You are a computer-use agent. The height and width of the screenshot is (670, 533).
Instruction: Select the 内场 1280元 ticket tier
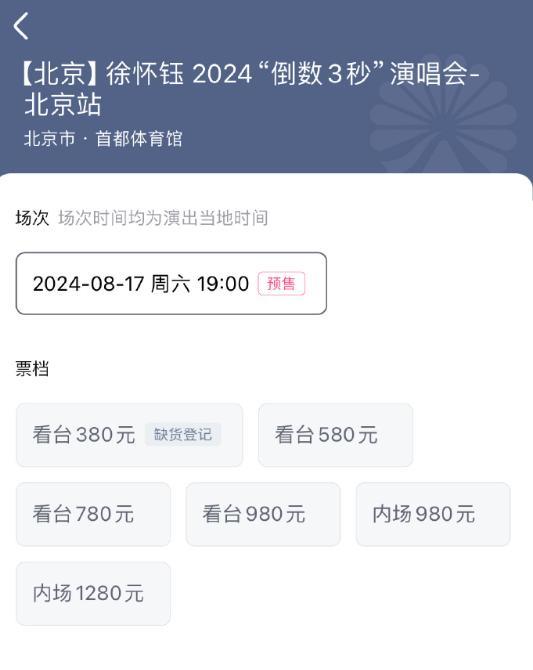pyautogui.click(x=93, y=594)
